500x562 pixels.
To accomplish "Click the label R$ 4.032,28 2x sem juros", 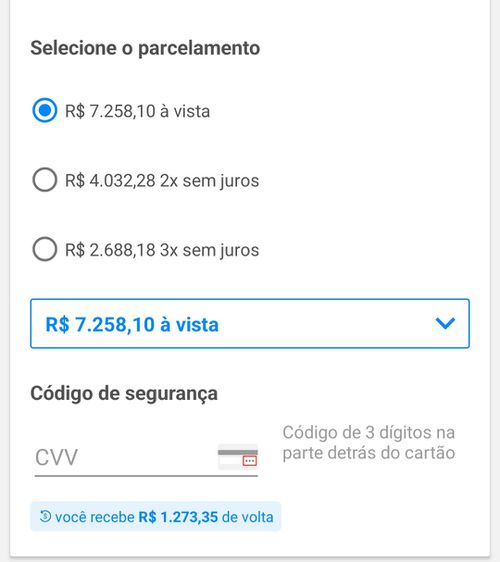I will point(162,180).
